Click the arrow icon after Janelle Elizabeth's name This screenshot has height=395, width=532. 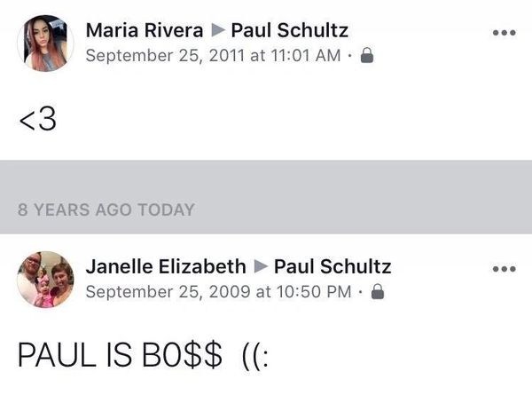pos(260,267)
